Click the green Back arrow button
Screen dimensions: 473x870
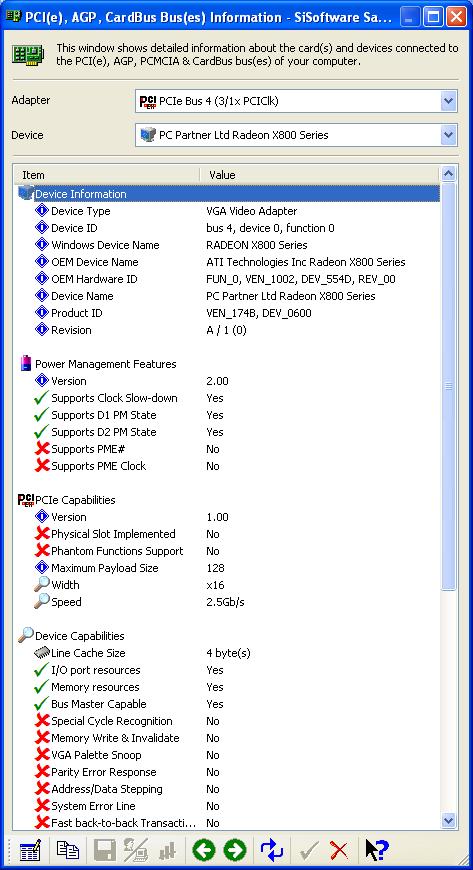point(203,850)
